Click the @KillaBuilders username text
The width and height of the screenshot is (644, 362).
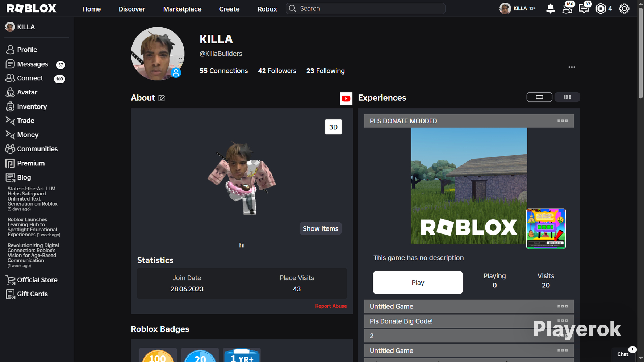[221, 54]
